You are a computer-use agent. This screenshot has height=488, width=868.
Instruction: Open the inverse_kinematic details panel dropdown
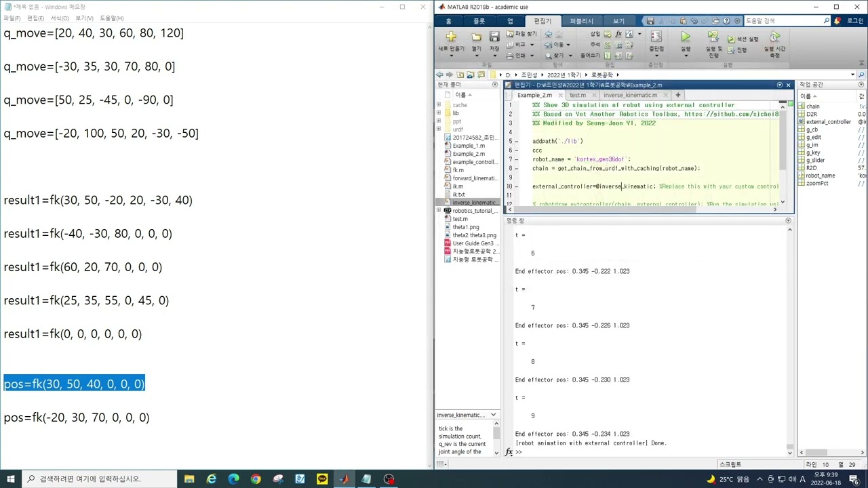(x=493, y=415)
